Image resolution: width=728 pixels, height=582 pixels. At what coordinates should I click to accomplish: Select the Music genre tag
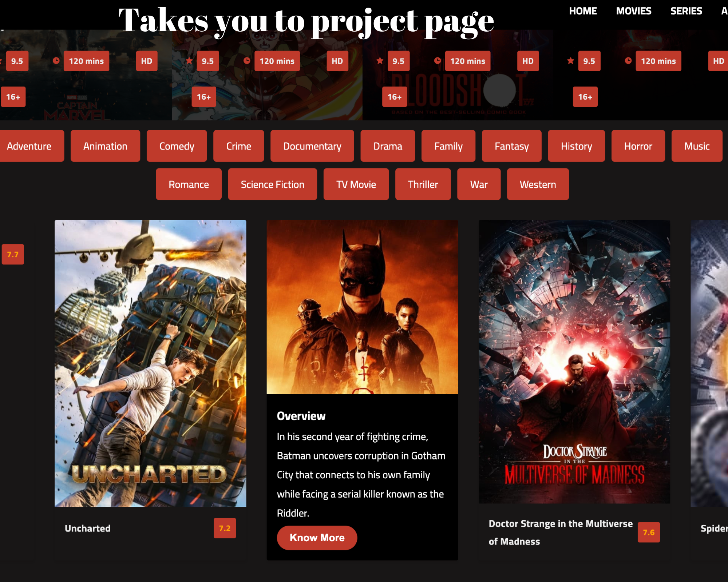(x=697, y=146)
